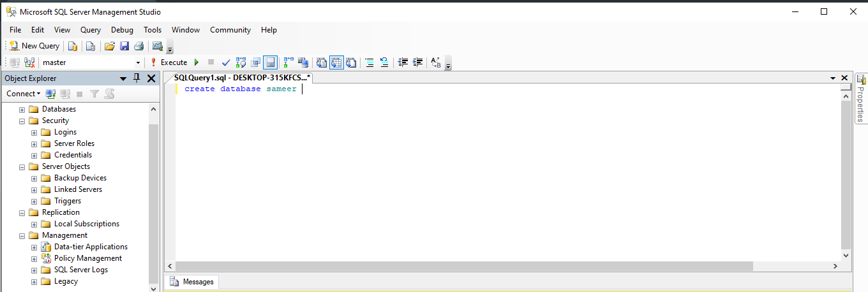Toggle Include Client Statistics
The width and height of the screenshot is (868, 292).
pos(303,62)
